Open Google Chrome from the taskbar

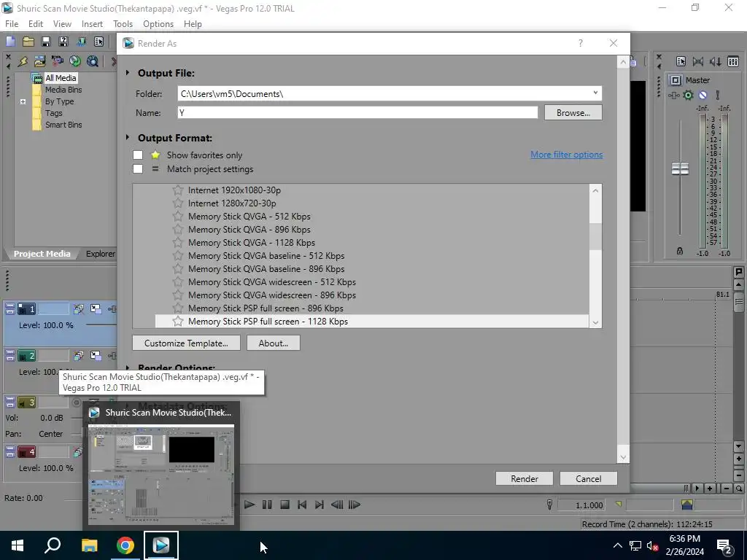[125, 545]
